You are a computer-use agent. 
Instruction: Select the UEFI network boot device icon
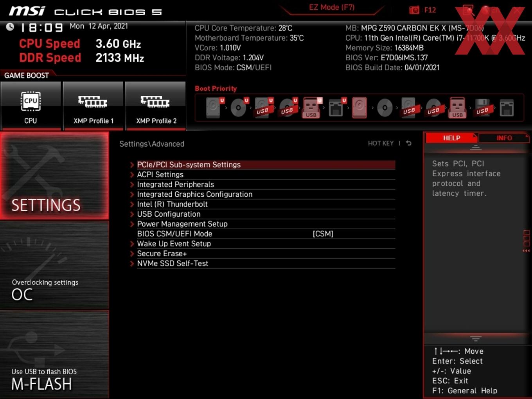click(337, 108)
